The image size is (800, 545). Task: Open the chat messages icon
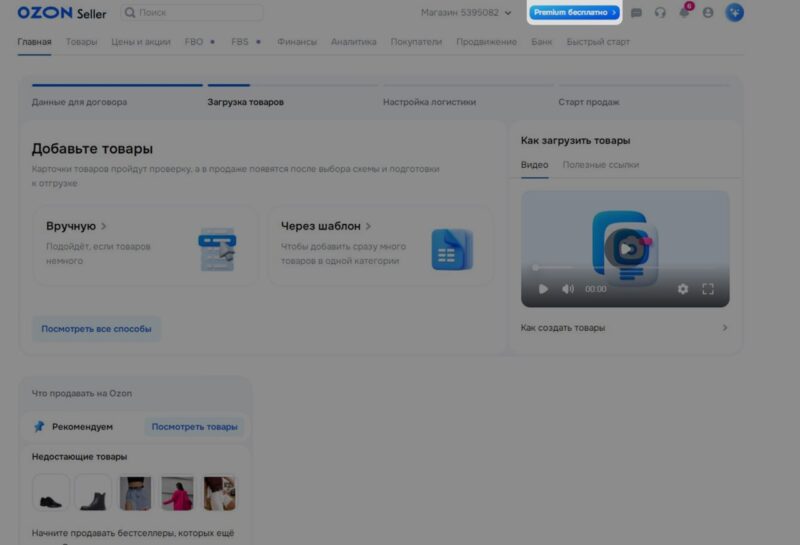coord(636,13)
